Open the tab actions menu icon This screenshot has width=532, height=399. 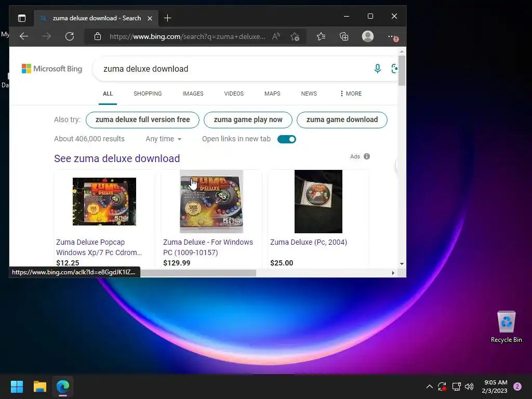click(x=22, y=18)
